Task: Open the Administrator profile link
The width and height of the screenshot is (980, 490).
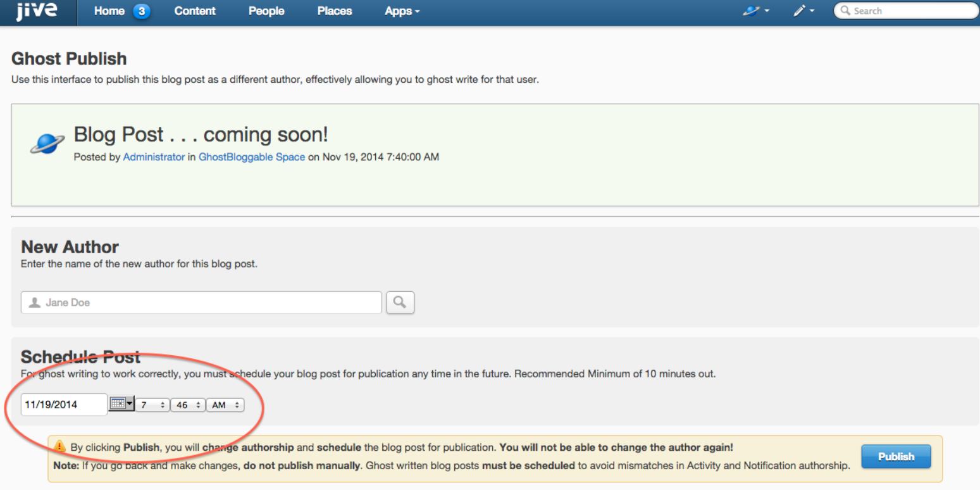Action: coord(154,157)
